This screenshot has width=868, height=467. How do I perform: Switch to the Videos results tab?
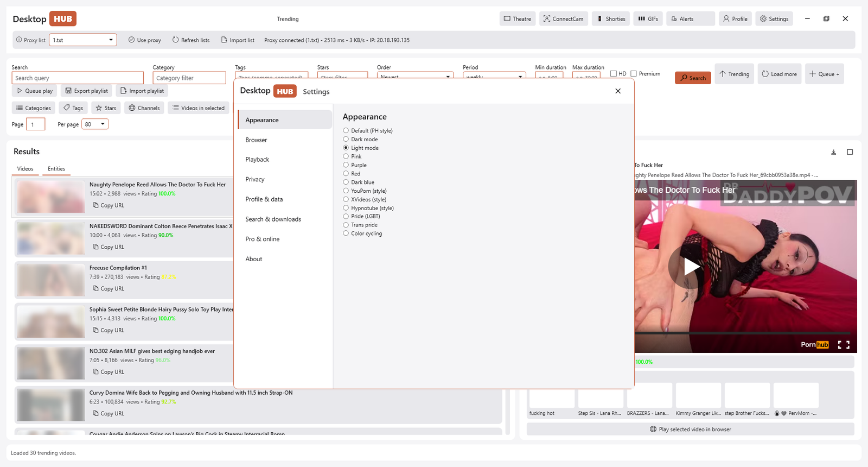click(25, 169)
